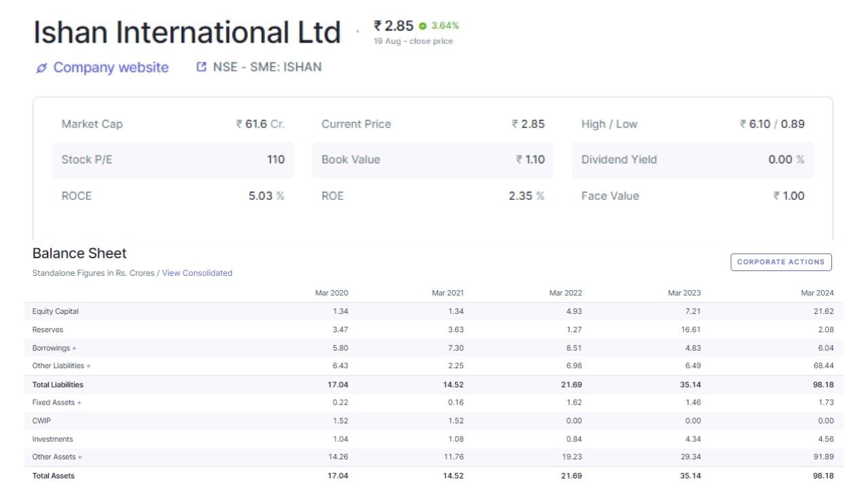Viewport: 868px width, 488px height.
Task: Click the Book Value ₹ 1.10
Action: tap(530, 160)
